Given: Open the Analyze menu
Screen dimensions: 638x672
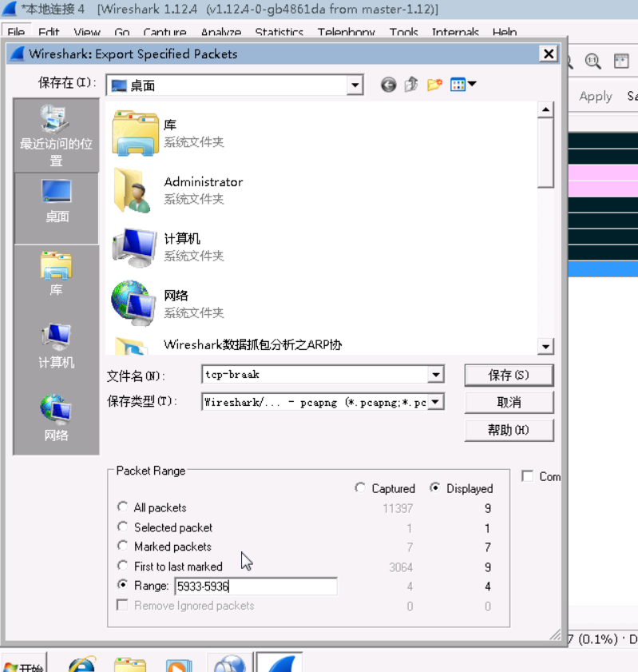Looking at the screenshot, I should point(221,33).
